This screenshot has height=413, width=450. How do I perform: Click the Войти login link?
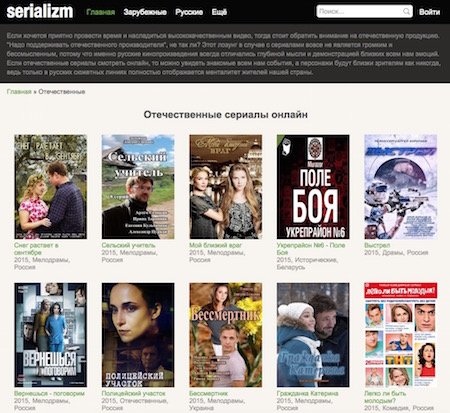(x=429, y=12)
